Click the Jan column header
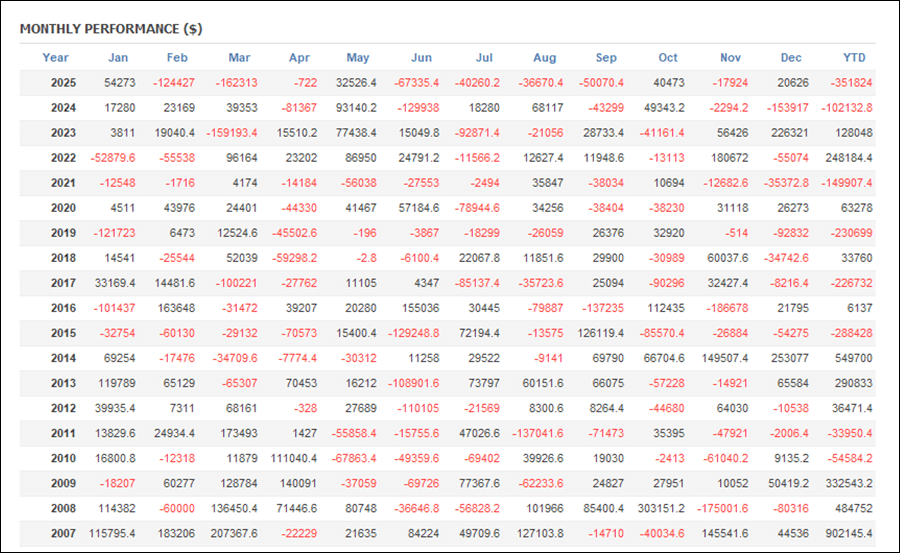The image size is (900, 553). coord(118,57)
